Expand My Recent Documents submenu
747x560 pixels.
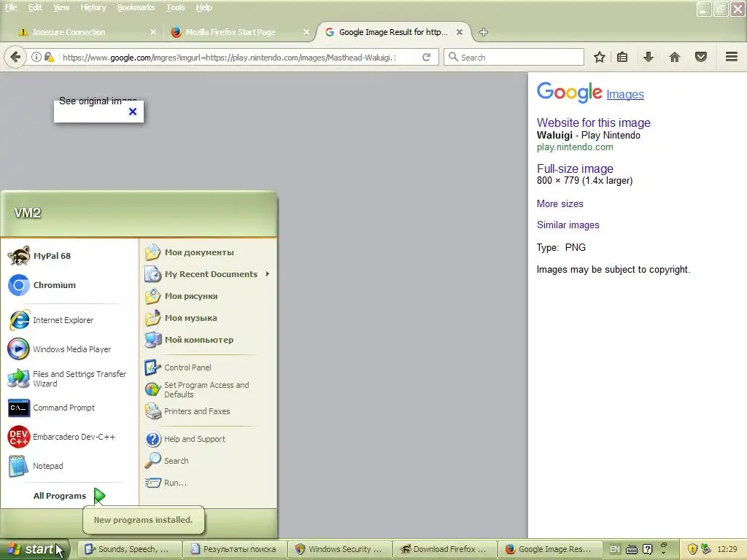tap(208, 274)
